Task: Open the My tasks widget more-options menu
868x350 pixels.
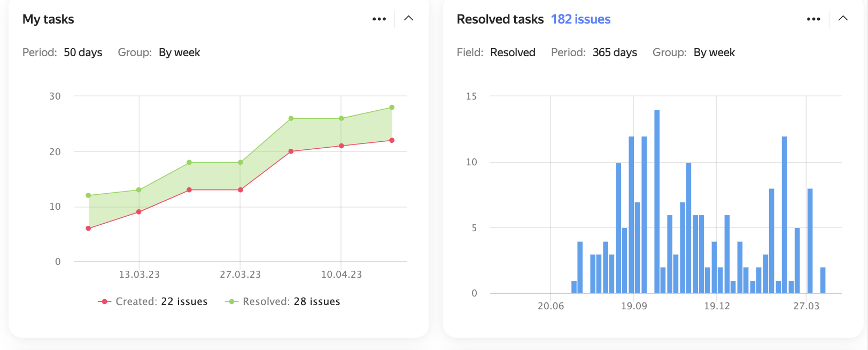Action: point(379,19)
